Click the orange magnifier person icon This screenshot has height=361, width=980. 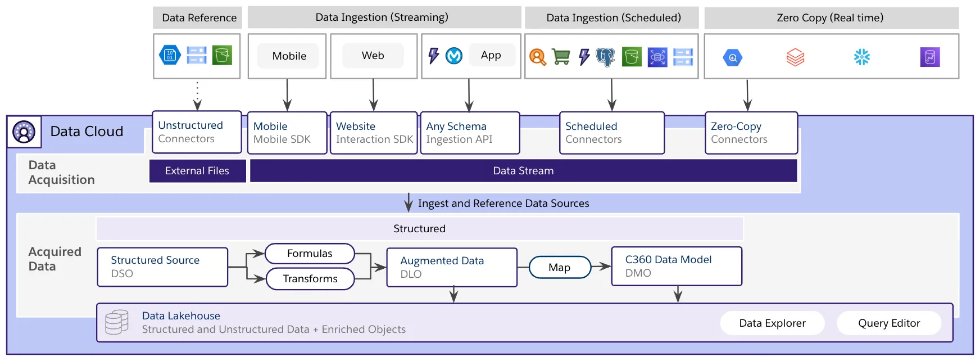tap(538, 57)
